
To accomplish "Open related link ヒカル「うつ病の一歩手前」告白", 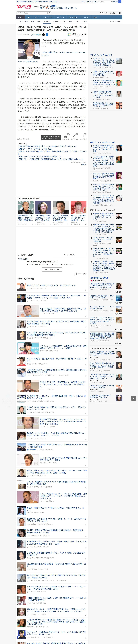I will (x=35, y=149).
